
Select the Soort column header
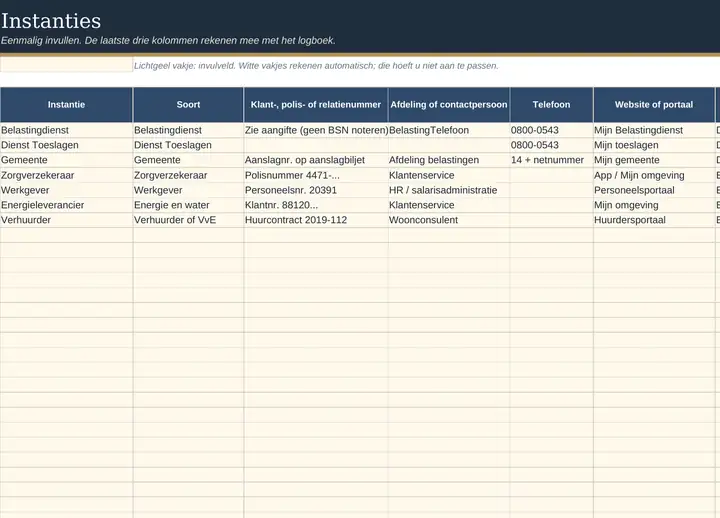point(188,105)
